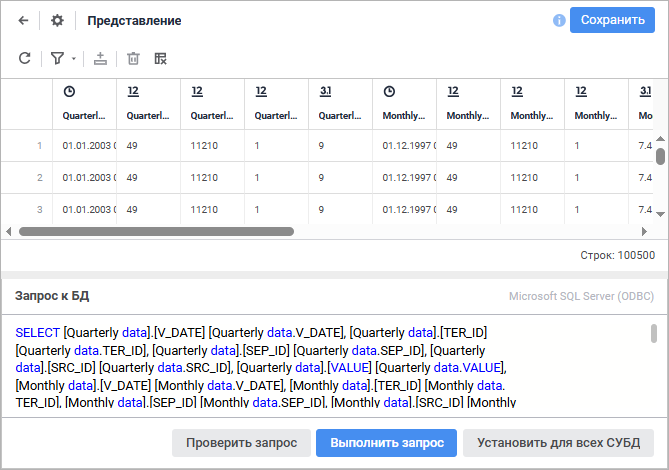This screenshot has width=669, height=470.
Task: Click the blue info icon
Action: click(559, 20)
